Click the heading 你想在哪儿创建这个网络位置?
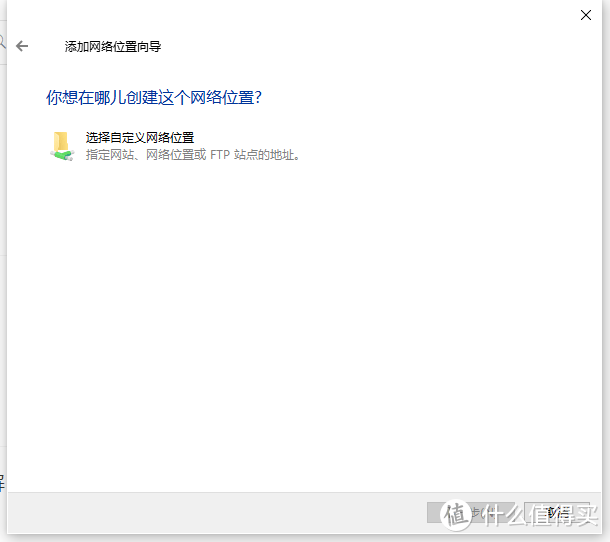 (x=154, y=97)
